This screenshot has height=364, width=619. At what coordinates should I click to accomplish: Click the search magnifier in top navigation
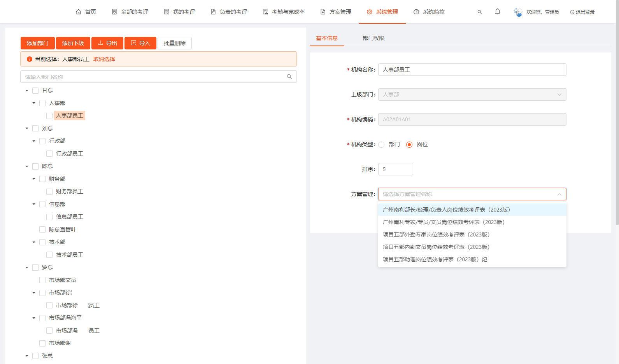(479, 12)
